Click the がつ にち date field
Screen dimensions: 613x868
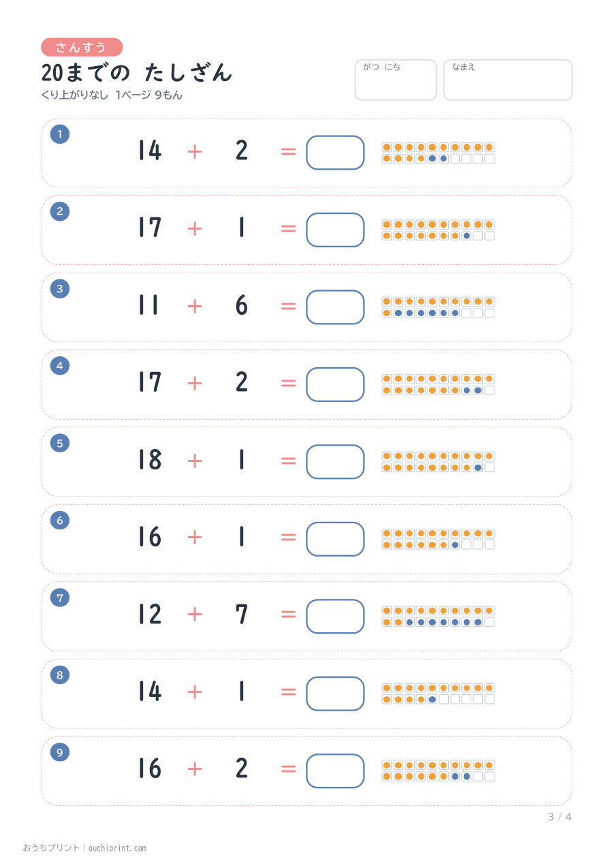pos(395,80)
